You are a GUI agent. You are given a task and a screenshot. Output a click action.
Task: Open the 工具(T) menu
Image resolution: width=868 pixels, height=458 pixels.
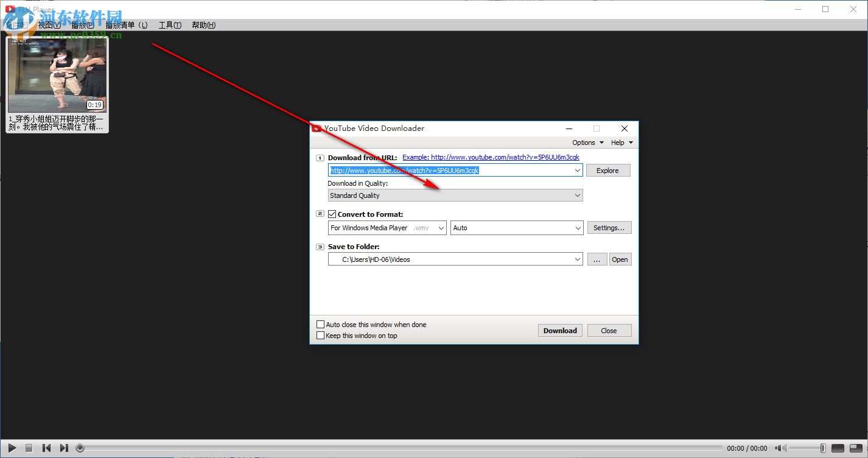pos(169,25)
